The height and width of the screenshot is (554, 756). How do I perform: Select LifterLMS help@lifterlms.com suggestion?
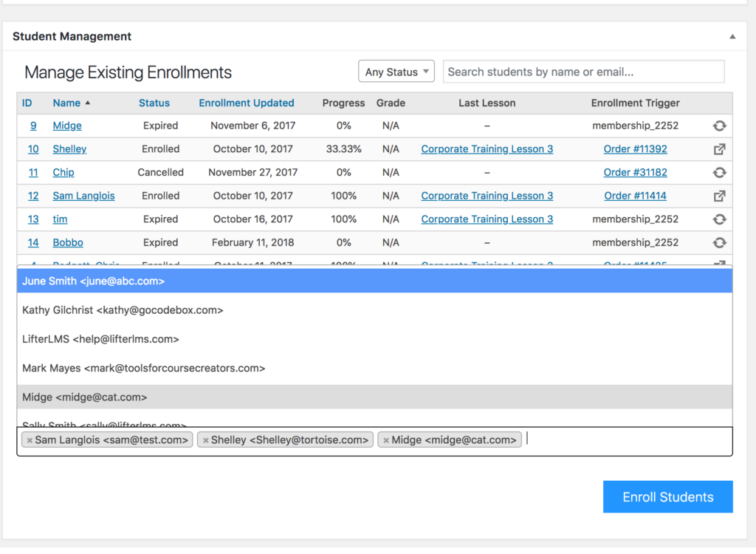point(374,339)
